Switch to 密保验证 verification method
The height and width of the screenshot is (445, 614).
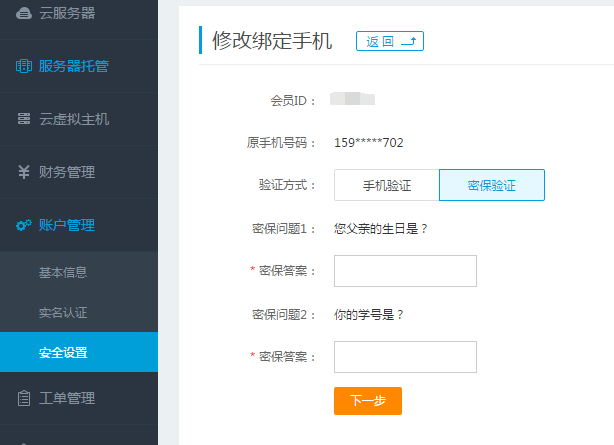pos(492,185)
